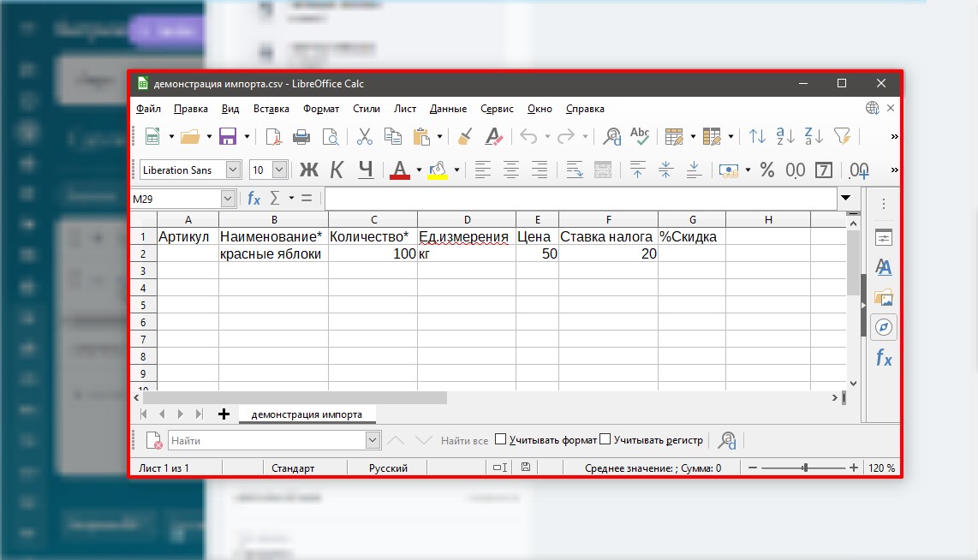Enable the Учитывать формат checkbox
This screenshot has height=560, width=978.
point(501,440)
